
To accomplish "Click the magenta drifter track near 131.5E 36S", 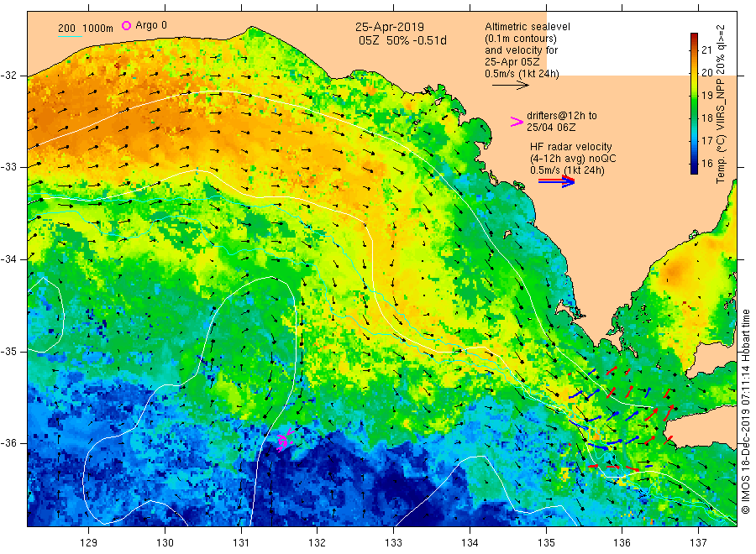I will tap(286, 439).
